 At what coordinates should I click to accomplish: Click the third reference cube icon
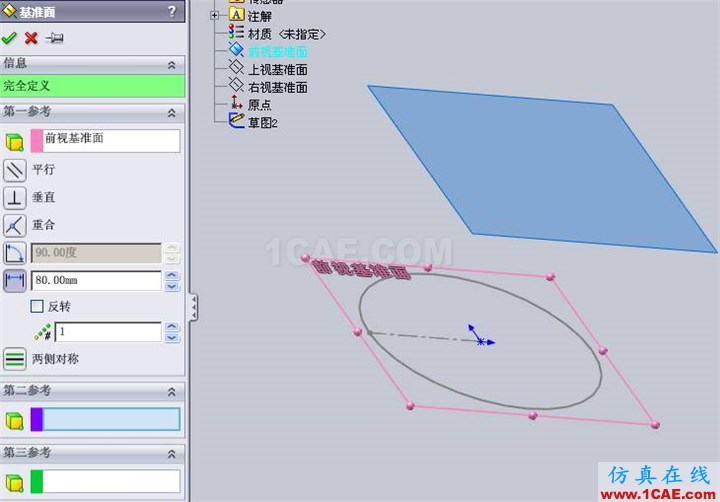[x=15, y=482]
